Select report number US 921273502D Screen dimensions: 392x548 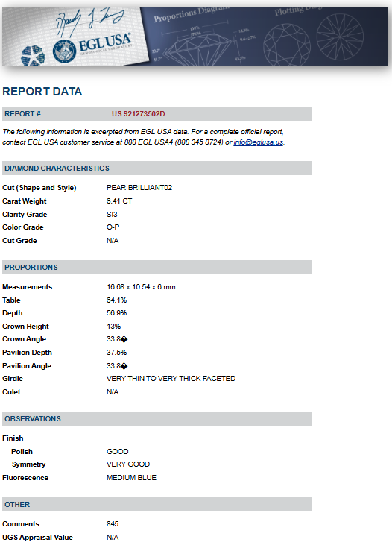click(139, 114)
